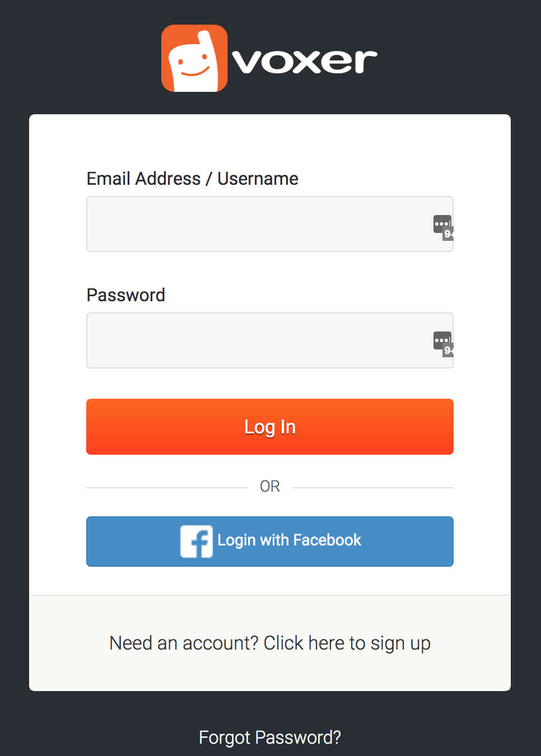The height and width of the screenshot is (756, 541).
Task: Click the 9+ badge in password field
Action: click(449, 351)
